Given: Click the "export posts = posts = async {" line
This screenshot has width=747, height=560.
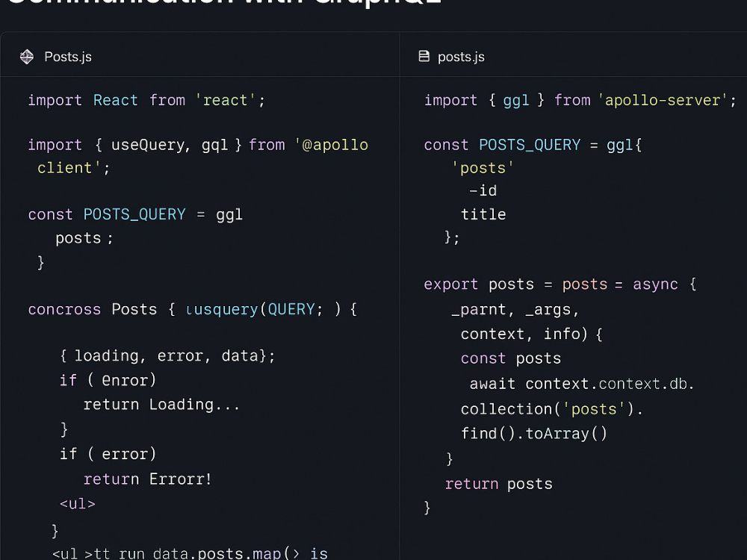Looking at the screenshot, I should (x=560, y=284).
